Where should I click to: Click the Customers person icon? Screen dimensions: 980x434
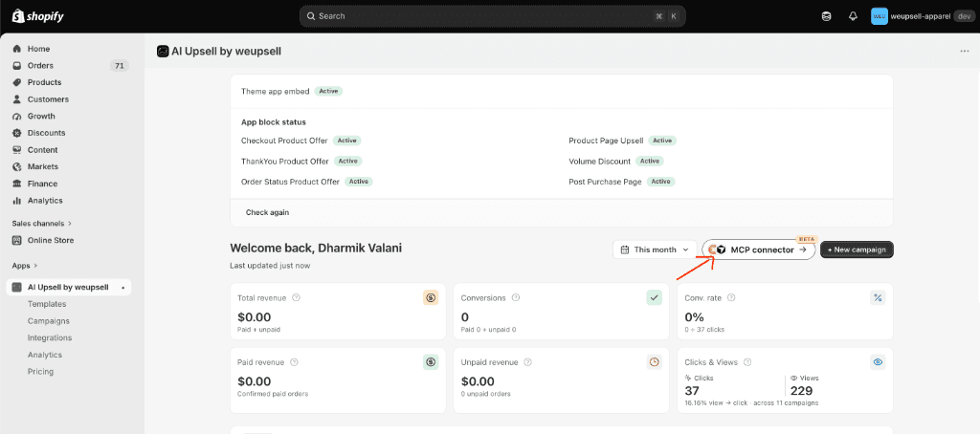17,99
